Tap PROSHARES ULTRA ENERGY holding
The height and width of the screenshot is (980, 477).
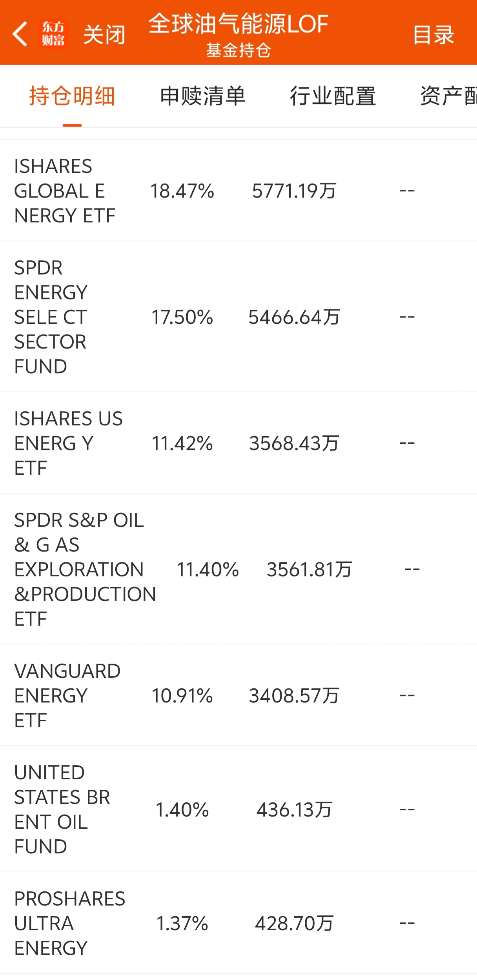(69, 923)
